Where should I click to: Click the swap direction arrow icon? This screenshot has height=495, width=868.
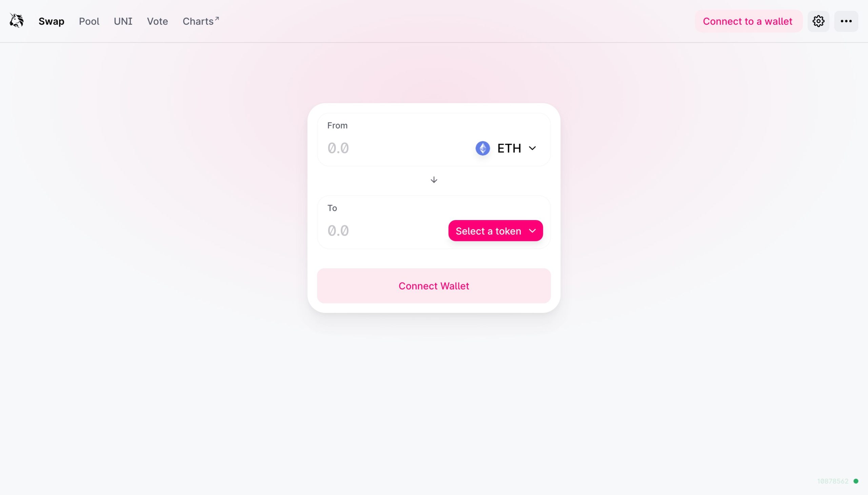click(x=434, y=179)
